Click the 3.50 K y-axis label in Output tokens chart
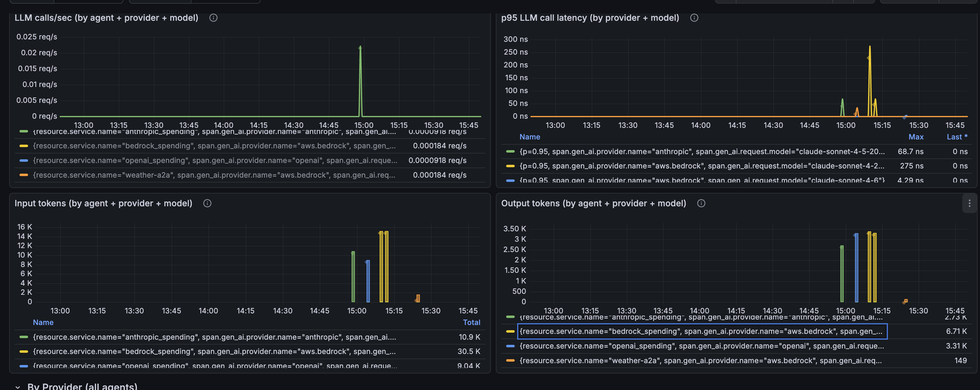980x390 pixels. pyautogui.click(x=514, y=229)
